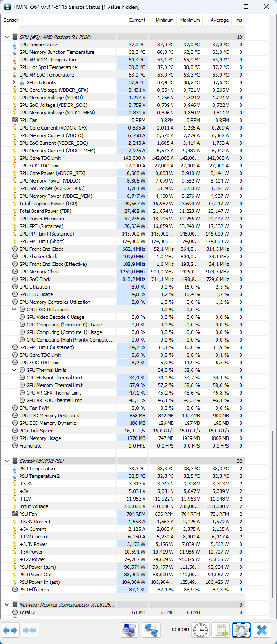Click the clock reset timer button
This screenshot has width=277, height=644.
pyautogui.click(x=201, y=630)
